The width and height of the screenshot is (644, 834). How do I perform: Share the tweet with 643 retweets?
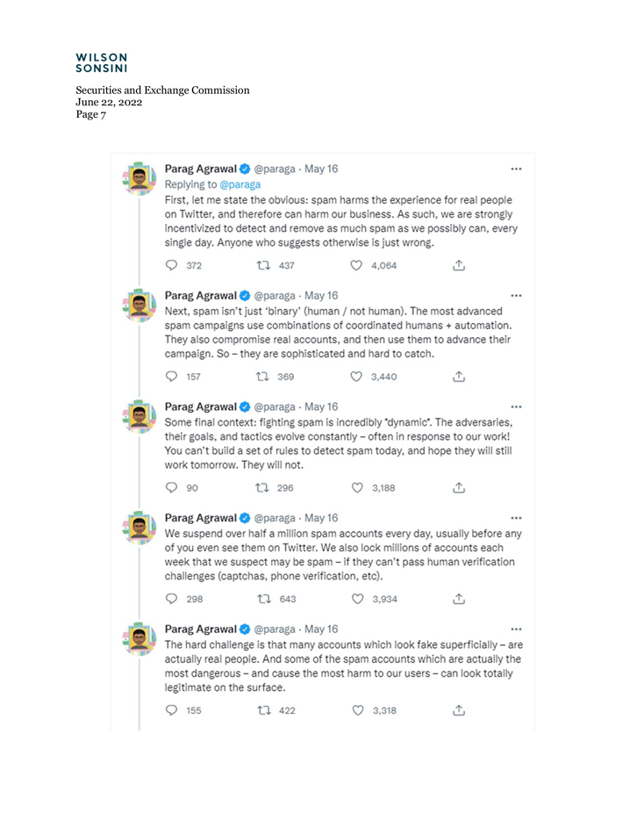pos(456,599)
